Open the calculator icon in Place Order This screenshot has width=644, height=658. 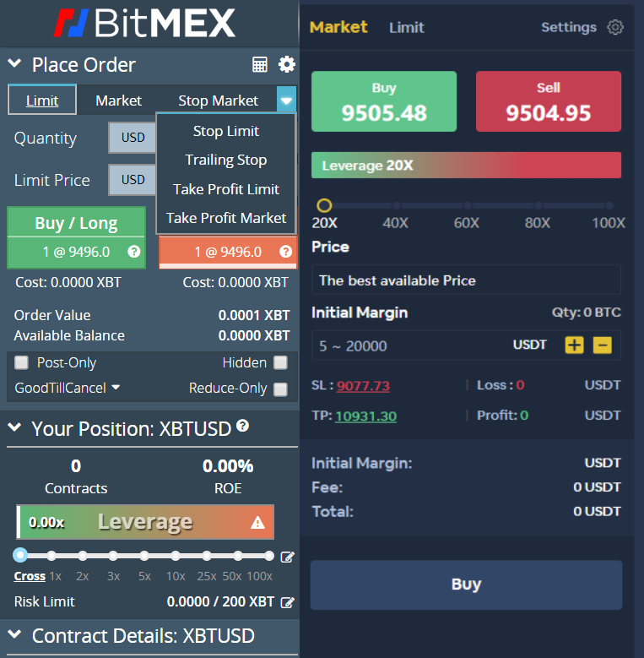tap(260, 65)
